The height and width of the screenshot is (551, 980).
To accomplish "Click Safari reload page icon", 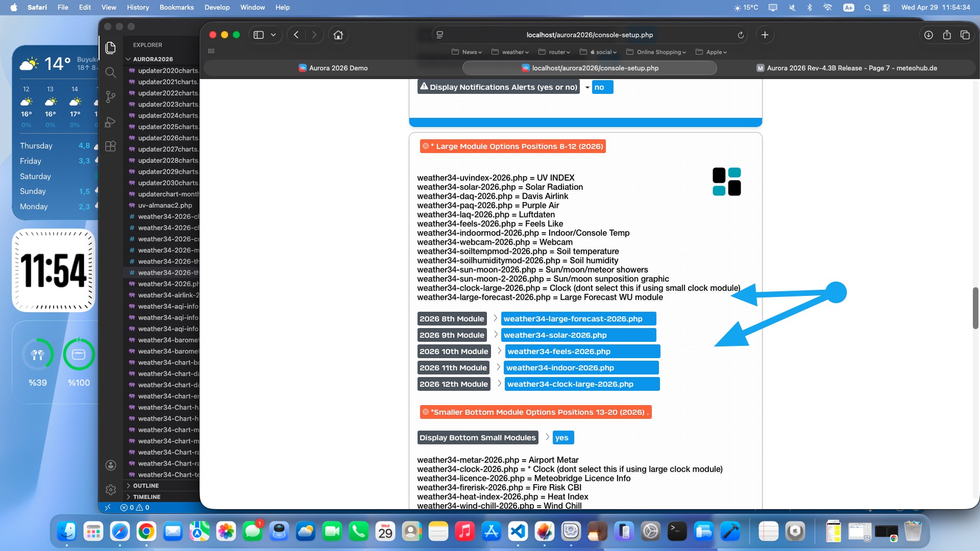I will click(x=741, y=35).
